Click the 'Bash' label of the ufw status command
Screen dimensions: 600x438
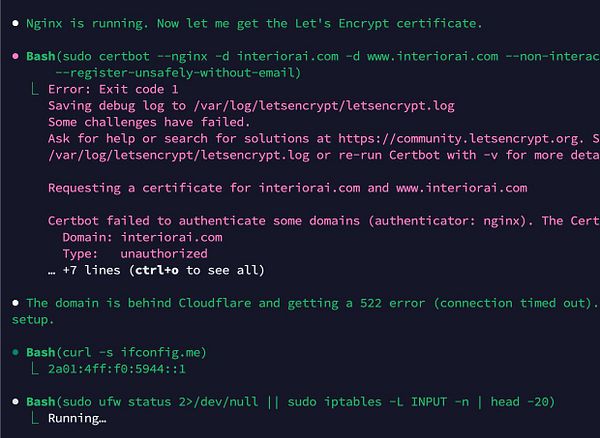pyautogui.click(x=41, y=402)
